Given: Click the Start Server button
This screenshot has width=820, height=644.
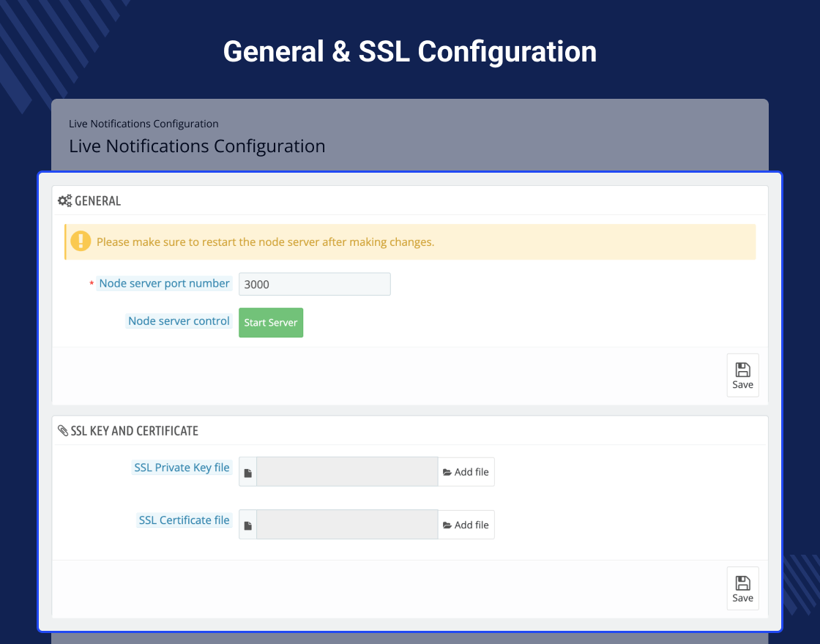Looking at the screenshot, I should pos(271,323).
